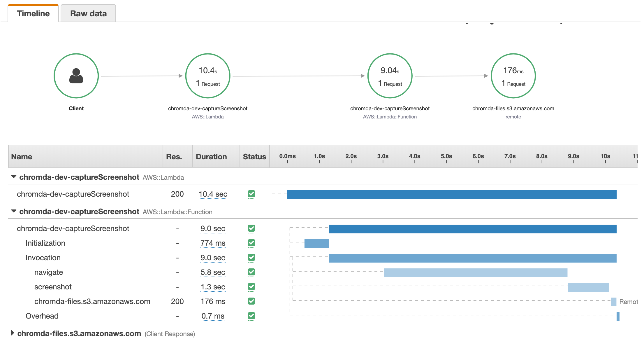Select the 9.04s Lambda Function node

point(390,76)
